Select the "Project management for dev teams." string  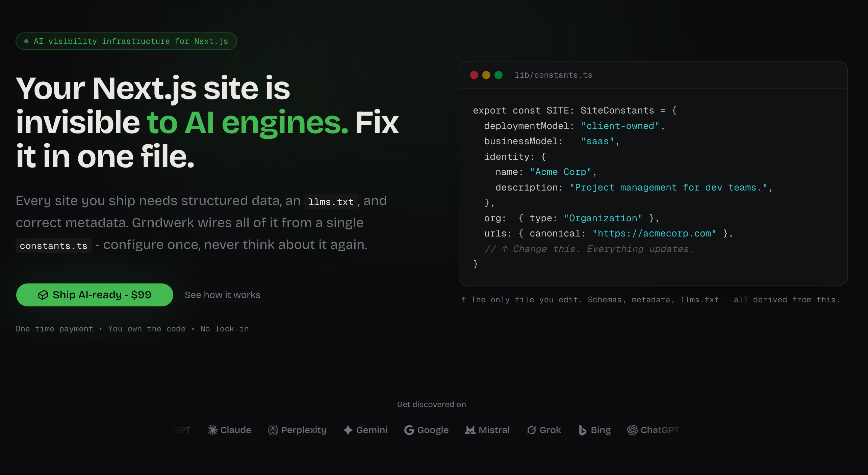668,187
